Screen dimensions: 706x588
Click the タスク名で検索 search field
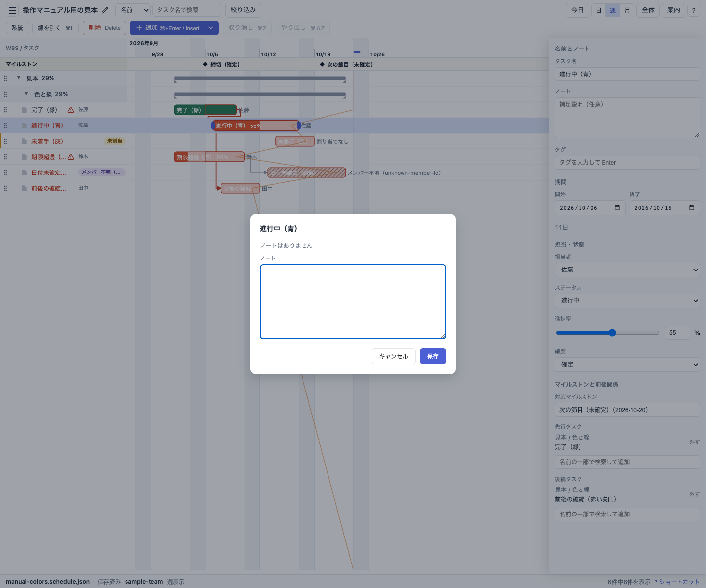click(187, 10)
